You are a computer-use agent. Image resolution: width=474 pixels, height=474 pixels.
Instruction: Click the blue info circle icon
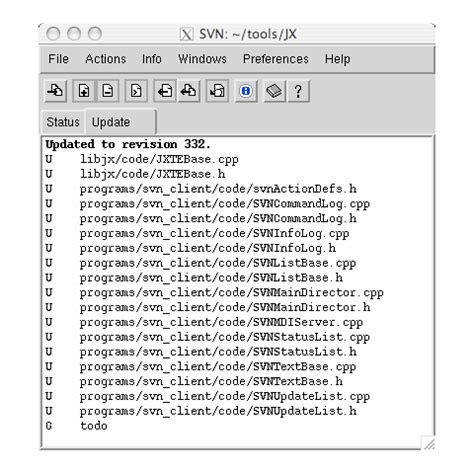click(246, 91)
